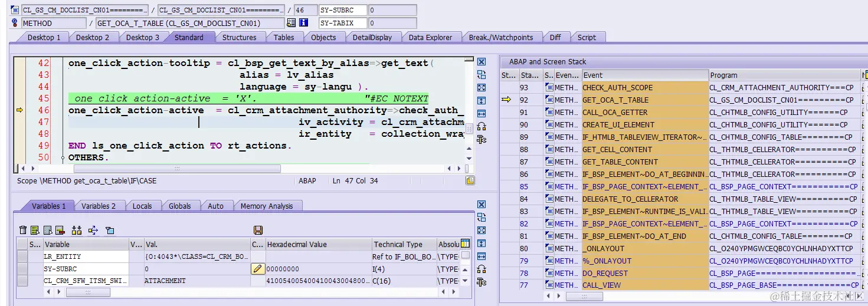Open the Structures tab
The width and height of the screenshot is (868, 306).
pos(239,37)
